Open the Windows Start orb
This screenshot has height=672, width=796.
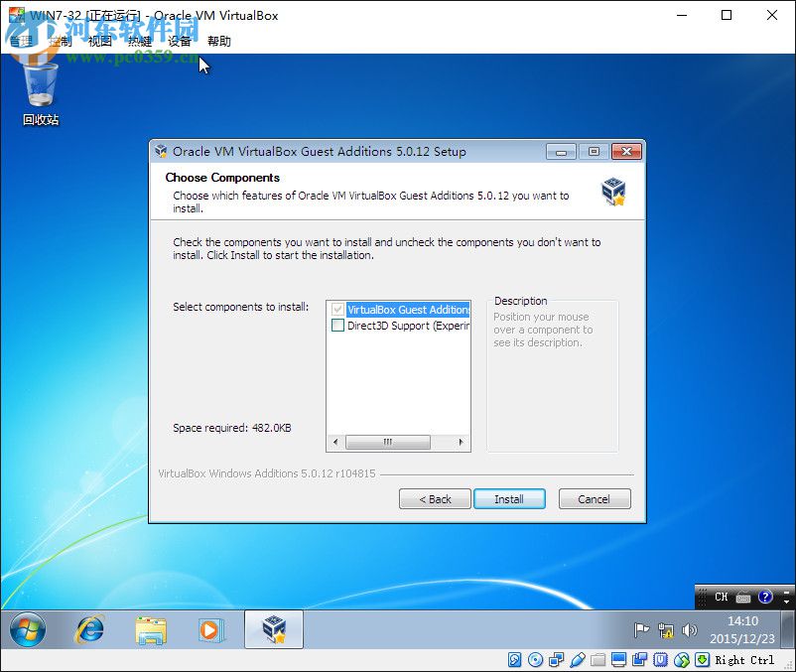point(28,629)
